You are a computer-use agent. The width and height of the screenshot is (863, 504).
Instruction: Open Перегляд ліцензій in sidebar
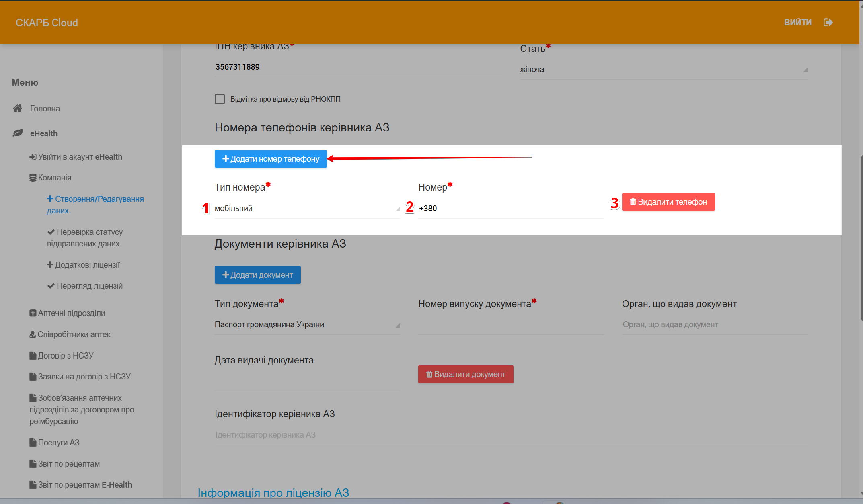pyautogui.click(x=89, y=286)
